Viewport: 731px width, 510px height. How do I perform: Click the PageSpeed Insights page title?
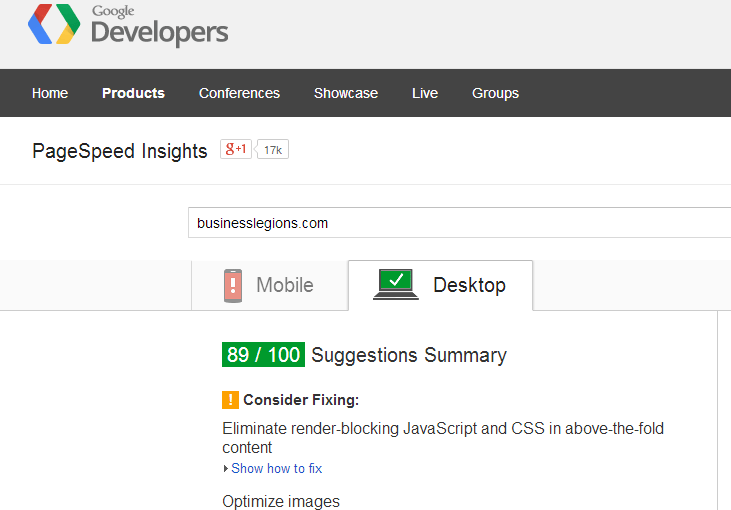point(120,151)
